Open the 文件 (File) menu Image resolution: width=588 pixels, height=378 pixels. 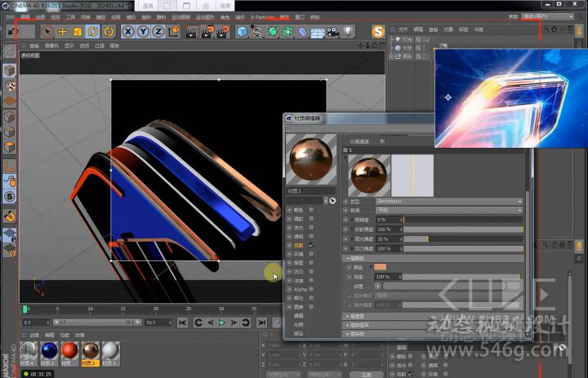[x=10, y=16]
